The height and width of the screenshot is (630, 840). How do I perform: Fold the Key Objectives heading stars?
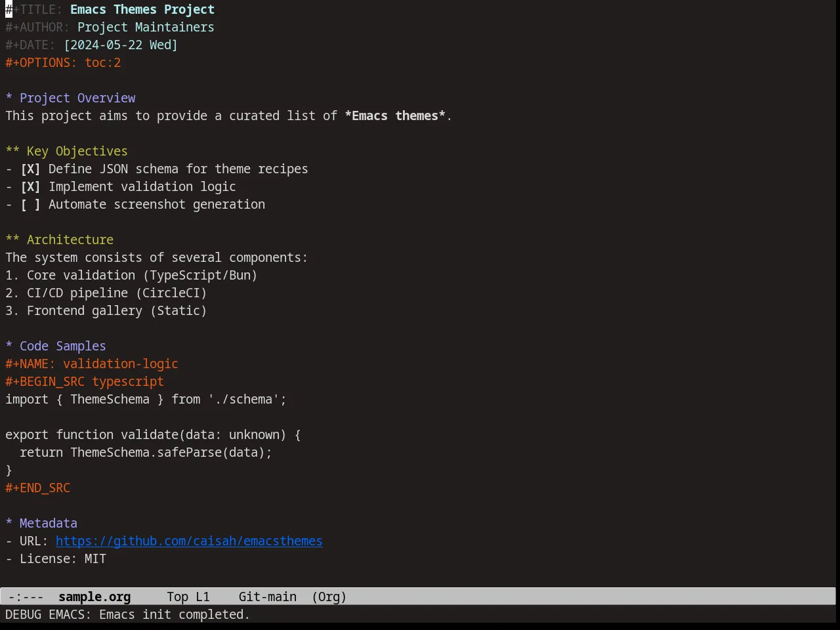click(x=12, y=152)
